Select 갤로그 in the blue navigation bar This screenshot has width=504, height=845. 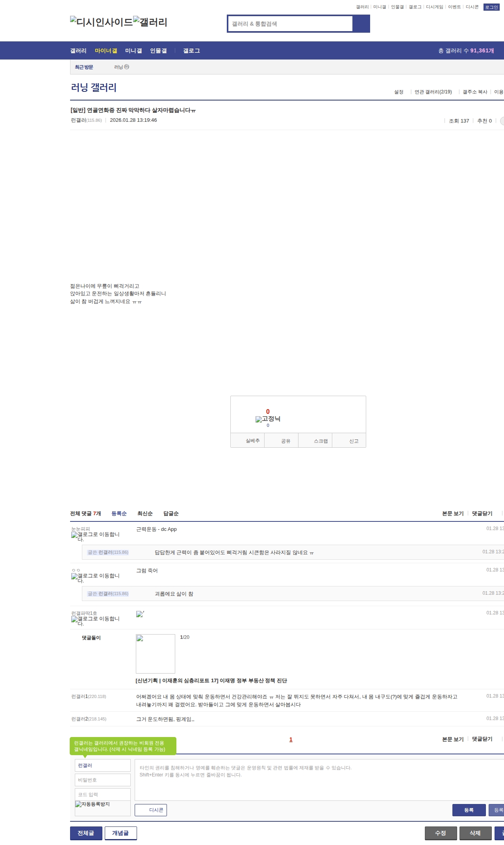tap(191, 51)
